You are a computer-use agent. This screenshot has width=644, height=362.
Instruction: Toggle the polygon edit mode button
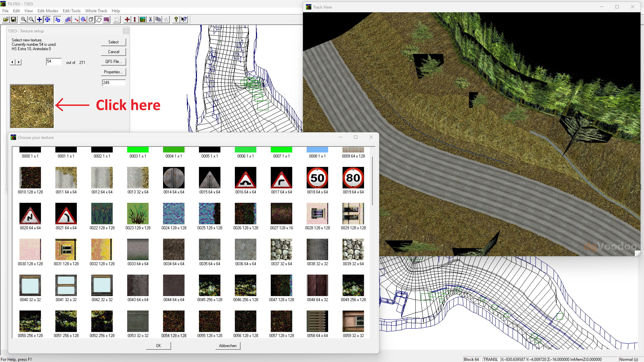(99, 19)
